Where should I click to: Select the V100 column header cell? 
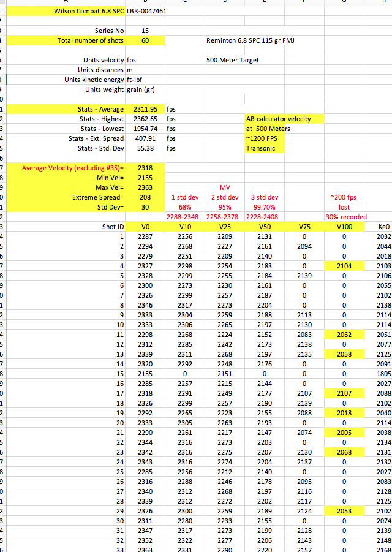(x=345, y=227)
